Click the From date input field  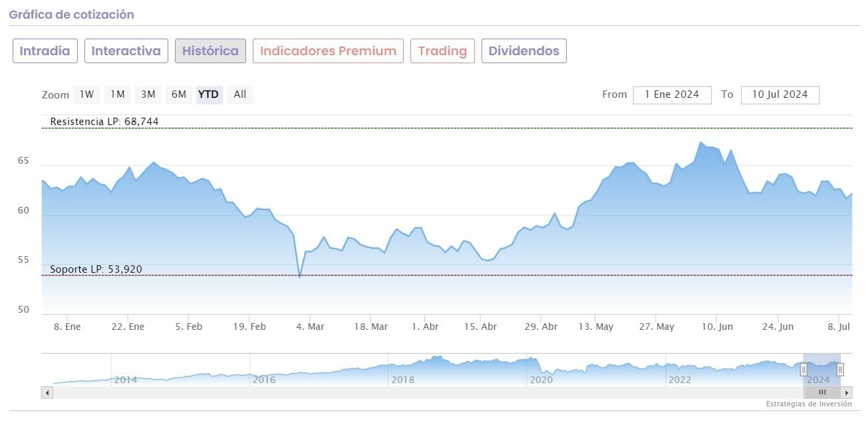[672, 94]
